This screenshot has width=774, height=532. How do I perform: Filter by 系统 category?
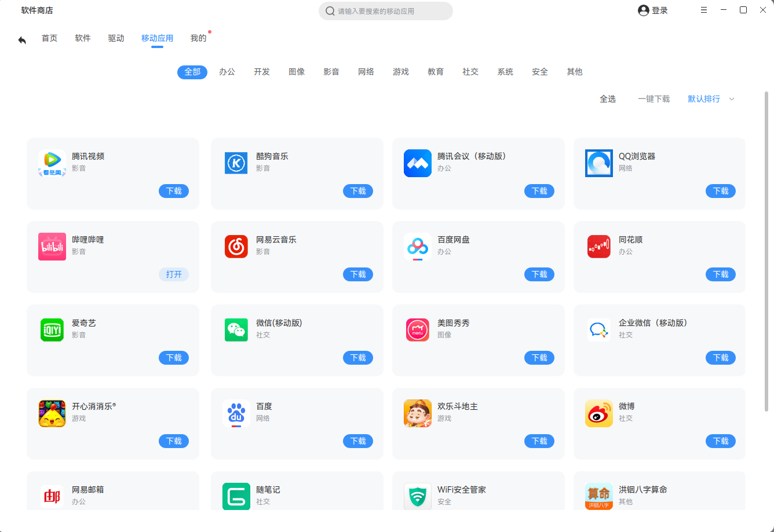tap(505, 72)
